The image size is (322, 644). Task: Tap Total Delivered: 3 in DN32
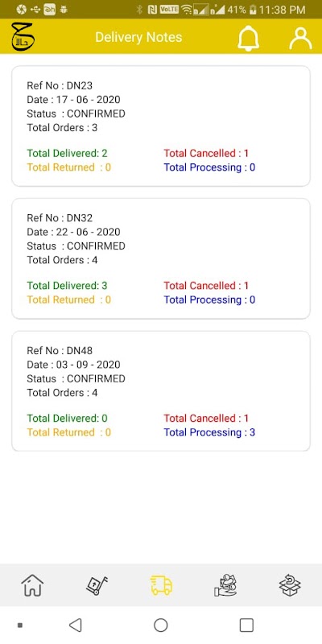pos(67,286)
